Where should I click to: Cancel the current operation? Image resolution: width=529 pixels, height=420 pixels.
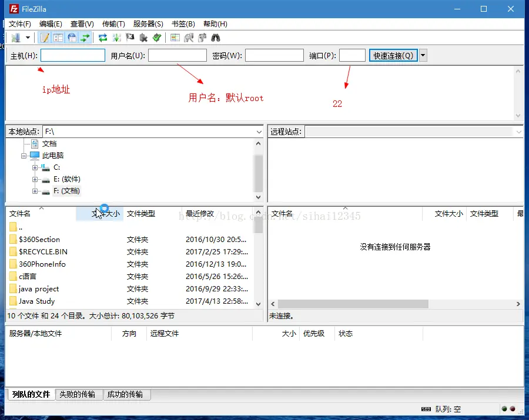point(130,38)
